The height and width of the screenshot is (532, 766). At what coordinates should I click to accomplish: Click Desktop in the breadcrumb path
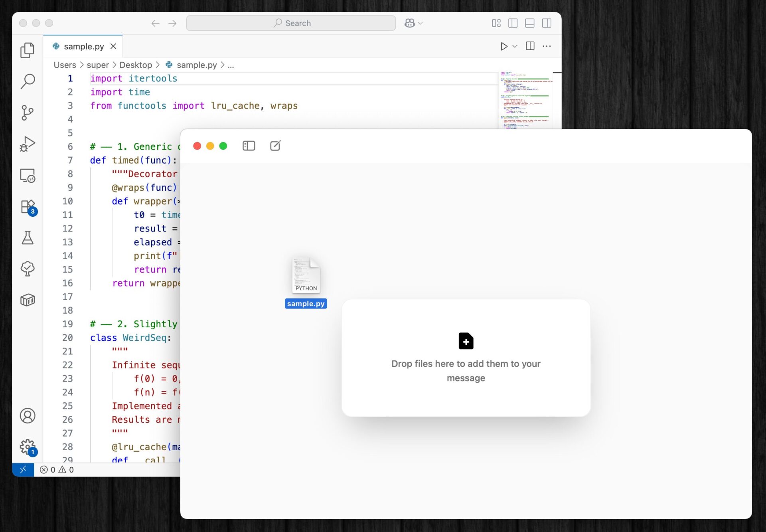[x=136, y=65]
